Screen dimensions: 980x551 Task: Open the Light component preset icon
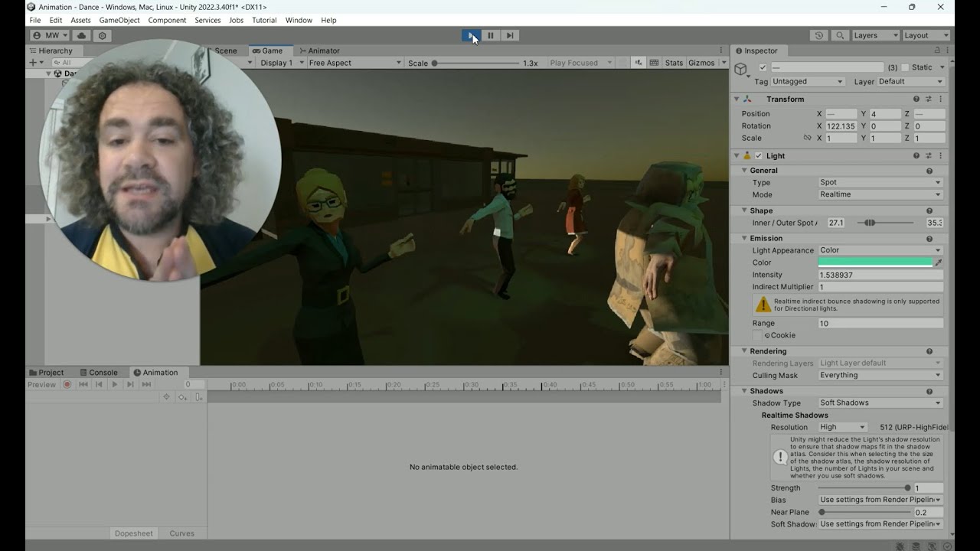[x=929, y=155]
